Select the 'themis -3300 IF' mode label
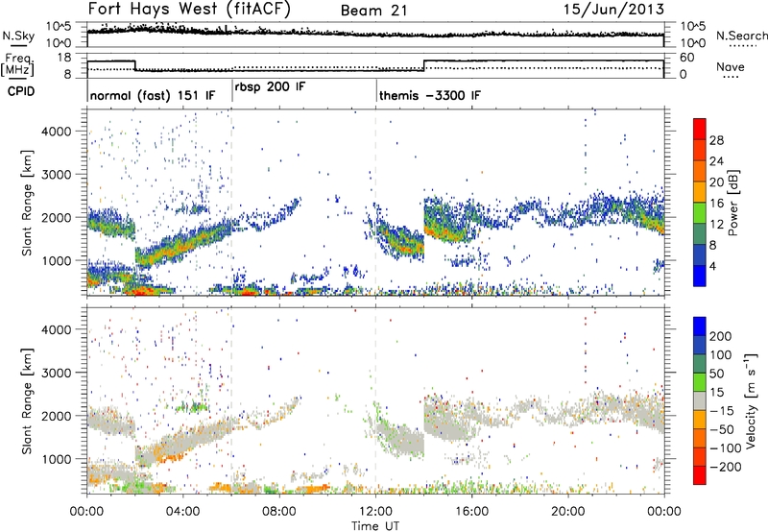This screenshot has height=532, width=768. tap(430, 95)
